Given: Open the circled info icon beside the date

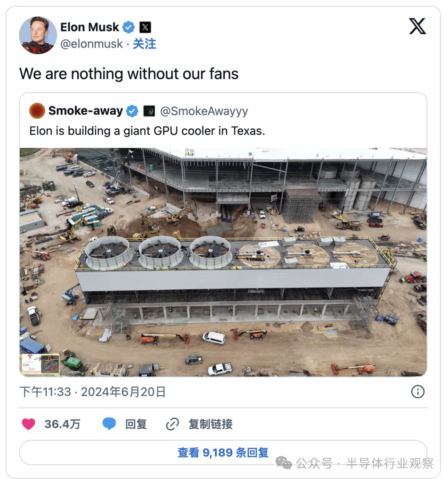Looking at the screenshot, I should [417, 391].
